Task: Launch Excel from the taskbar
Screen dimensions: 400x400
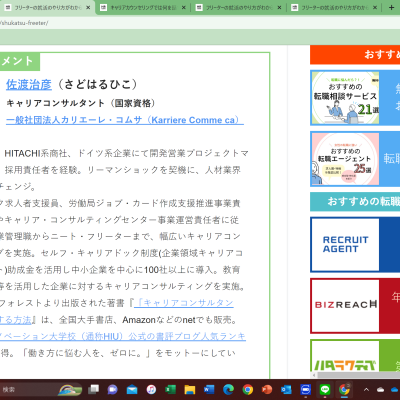Action: (x=170, y=389)
